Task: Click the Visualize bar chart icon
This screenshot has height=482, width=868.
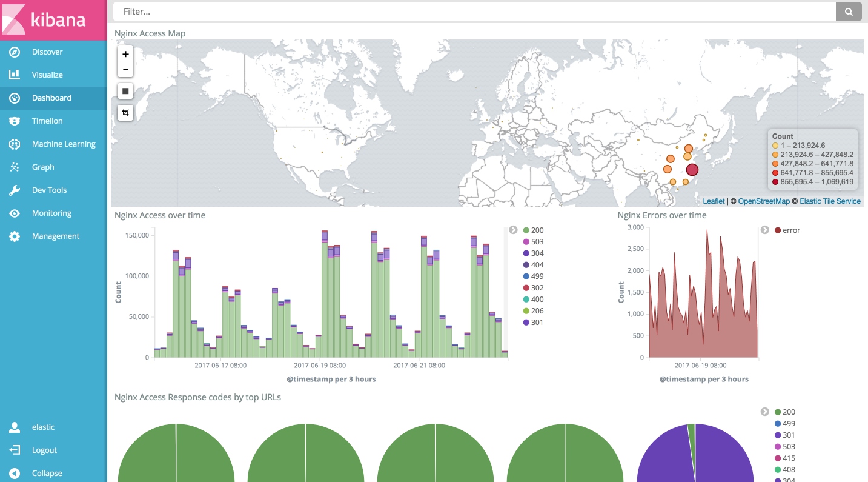Action: coord(15,75)
